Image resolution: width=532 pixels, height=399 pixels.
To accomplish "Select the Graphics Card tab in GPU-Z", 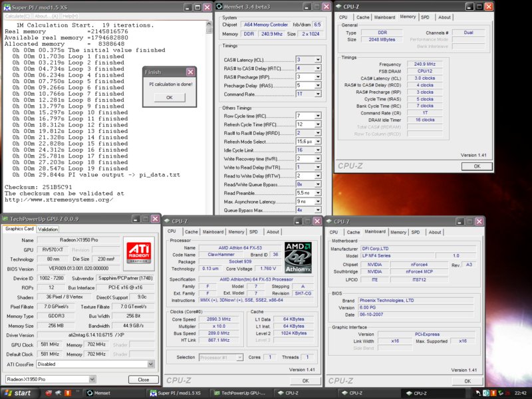I will [19, 229].
